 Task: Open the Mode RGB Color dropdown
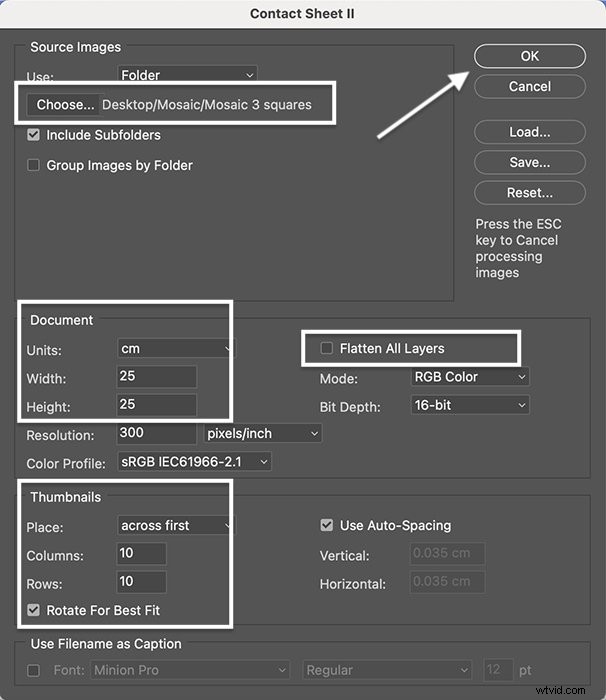[x=469, y=377]
